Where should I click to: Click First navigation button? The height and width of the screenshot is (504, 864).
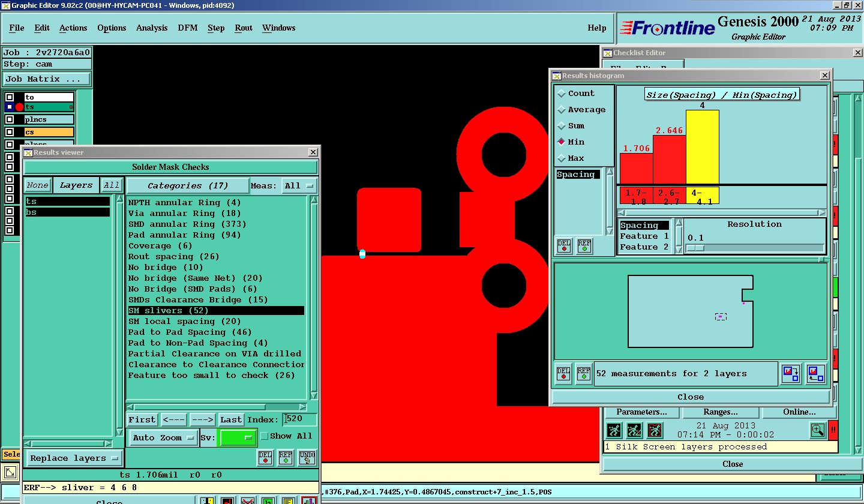click(142, 420)
